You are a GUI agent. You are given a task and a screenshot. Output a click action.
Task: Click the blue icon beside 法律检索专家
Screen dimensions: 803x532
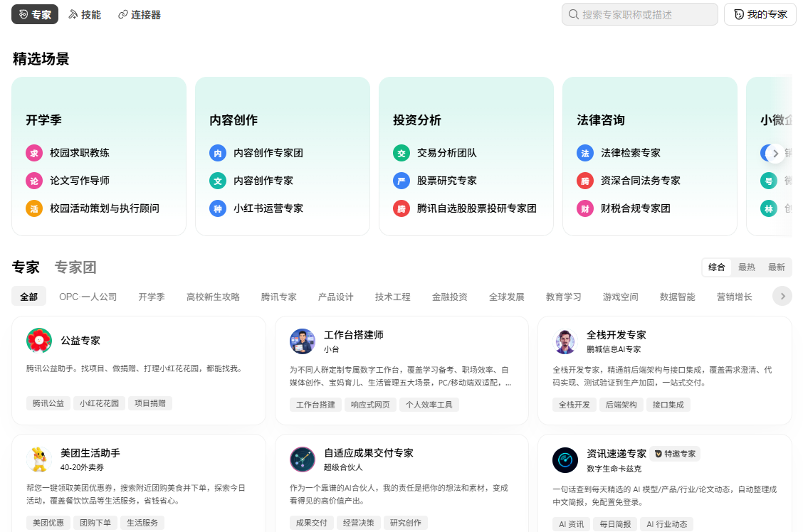[585, 153]
